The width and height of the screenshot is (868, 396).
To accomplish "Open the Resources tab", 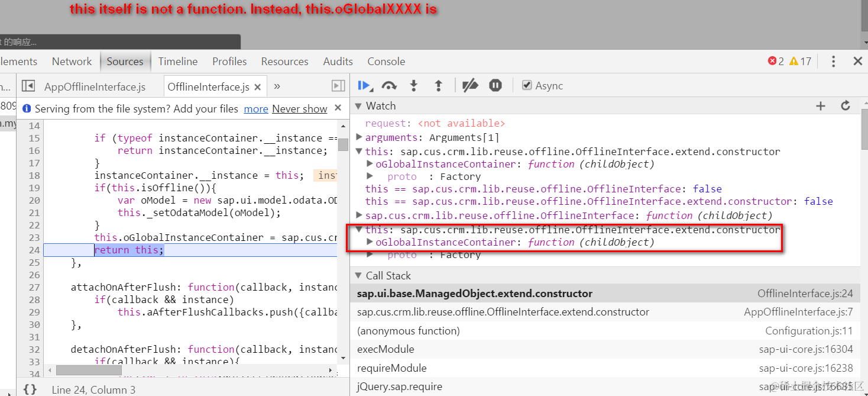I will click(x=284, y=62).
